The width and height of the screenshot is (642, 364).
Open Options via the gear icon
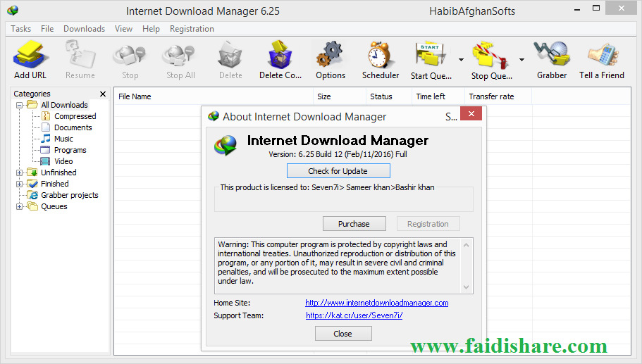(x=330, y=54)
